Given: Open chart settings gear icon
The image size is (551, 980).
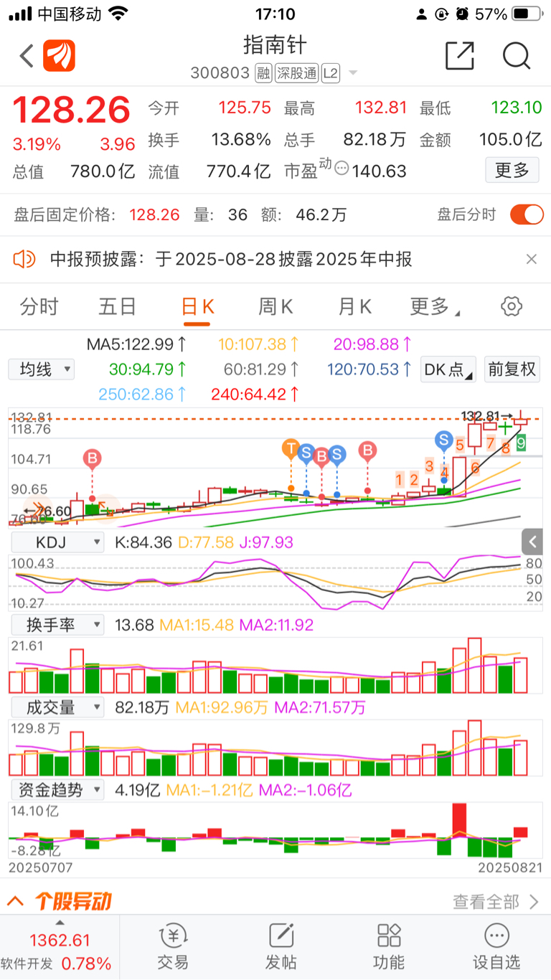Looking at the screenshot, I should (x=511, y=307).
